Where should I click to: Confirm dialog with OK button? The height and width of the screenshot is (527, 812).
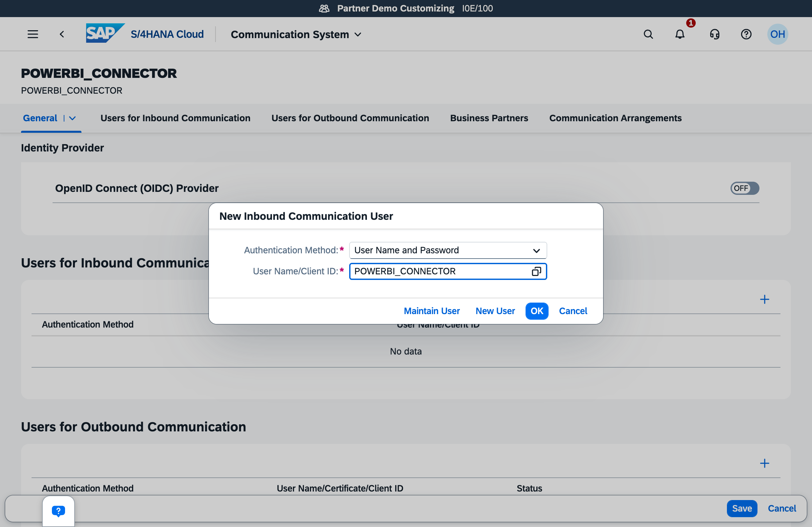coord(537,311)
